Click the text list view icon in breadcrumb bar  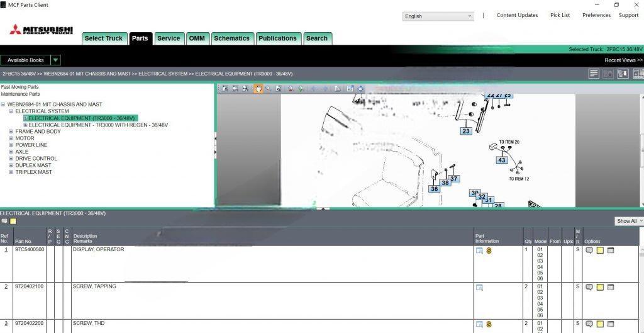click(x=594, y=74)
